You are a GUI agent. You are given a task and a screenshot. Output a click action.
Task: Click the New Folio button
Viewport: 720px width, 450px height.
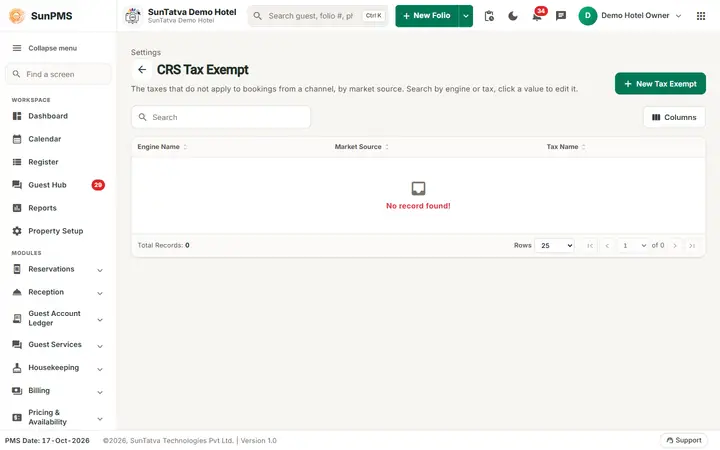427,16
